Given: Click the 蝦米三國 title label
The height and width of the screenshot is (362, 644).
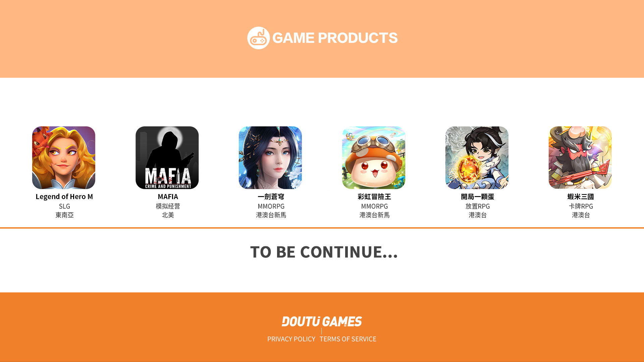Looking at the screenshot, I should pyautogui.click(x=581, y=197).
